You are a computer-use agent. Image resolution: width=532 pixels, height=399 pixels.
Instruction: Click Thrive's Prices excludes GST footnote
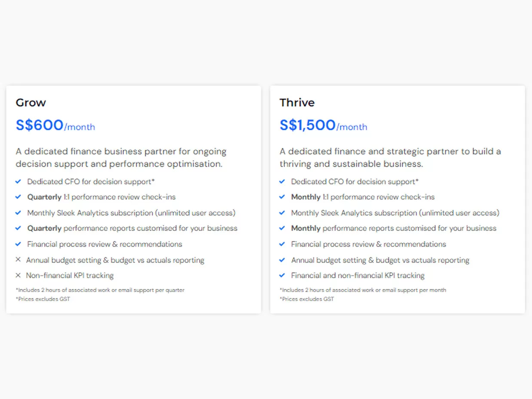tap(307, 299)
